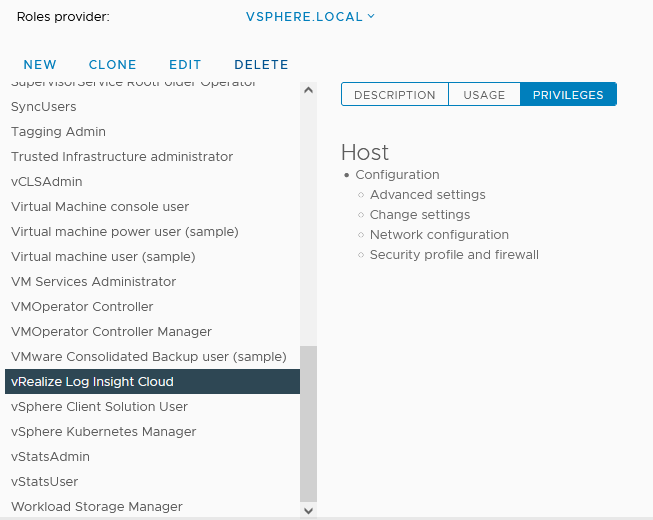Click the Host privileges heading
The height and width of the screenshot is (520, 653).
click(365, 152)
